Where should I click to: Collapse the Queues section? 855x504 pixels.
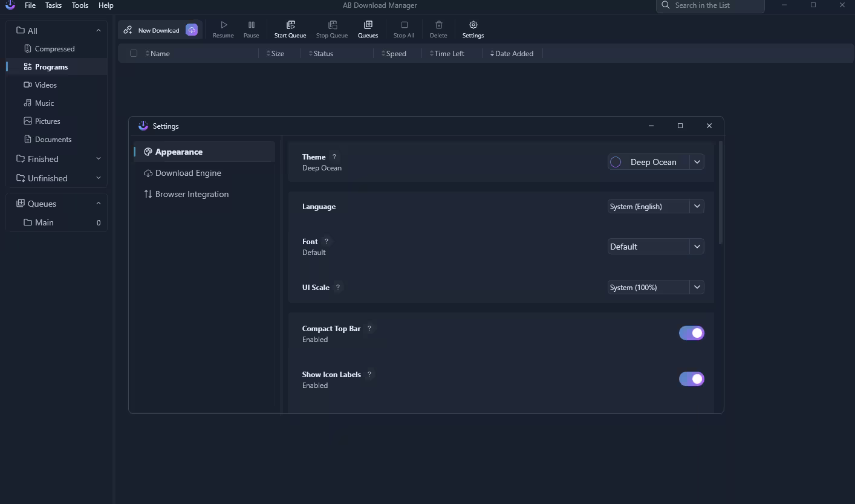point(99,204)
